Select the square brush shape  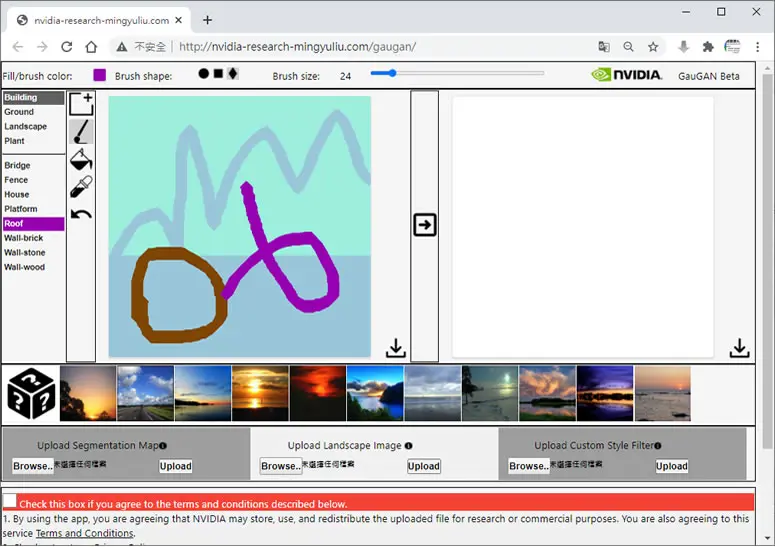(x=218, y=74)
